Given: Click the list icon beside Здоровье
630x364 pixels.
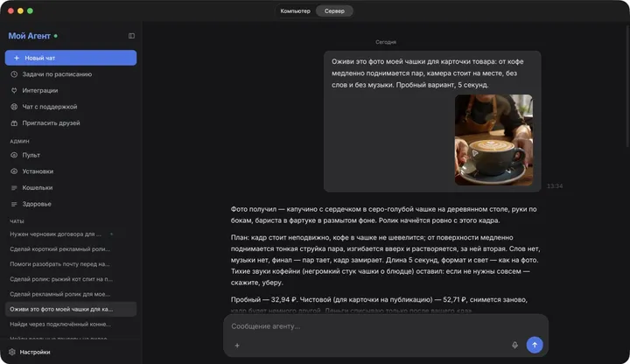Looking at the screenshot, I should click(14, 204).
